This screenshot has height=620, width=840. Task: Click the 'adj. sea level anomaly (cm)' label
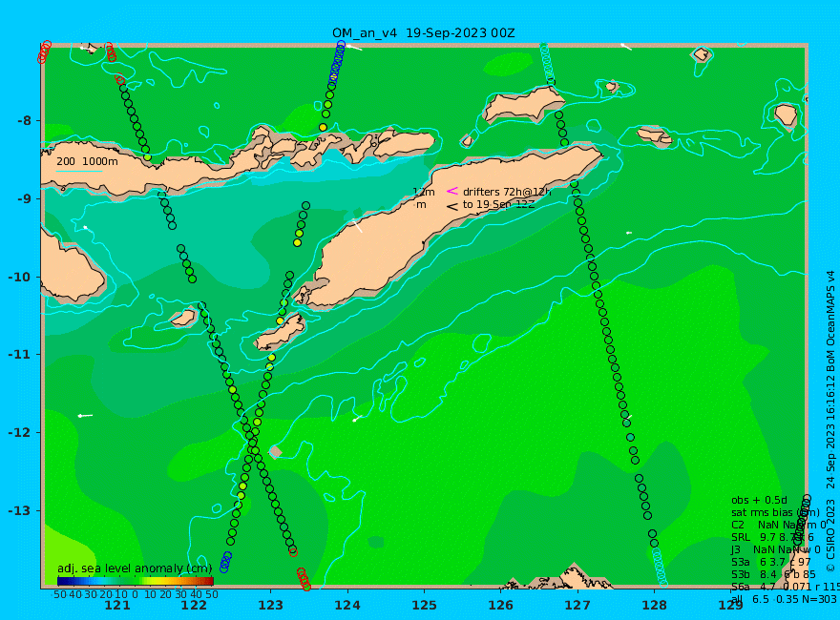pos(135,568)
